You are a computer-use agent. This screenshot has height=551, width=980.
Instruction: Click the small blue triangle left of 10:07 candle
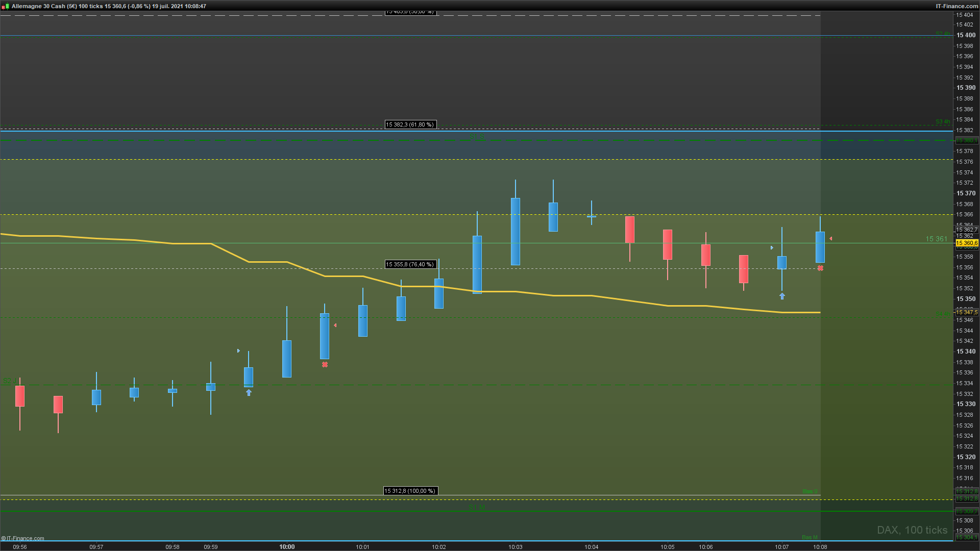click(772, 248)
